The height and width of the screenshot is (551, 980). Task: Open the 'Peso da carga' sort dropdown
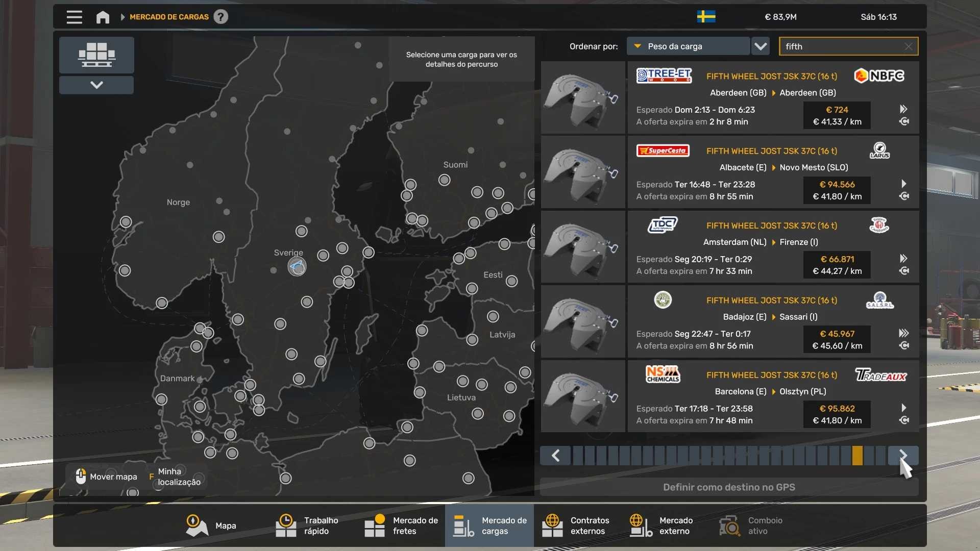(x=688, y=46)
